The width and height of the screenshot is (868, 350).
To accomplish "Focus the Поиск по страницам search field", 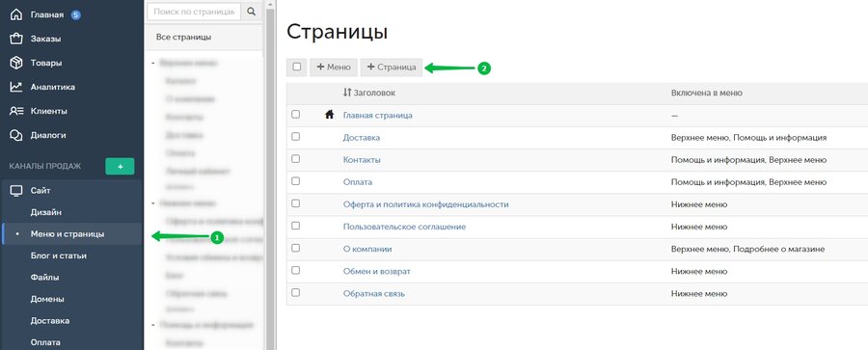I will point(194,12).
